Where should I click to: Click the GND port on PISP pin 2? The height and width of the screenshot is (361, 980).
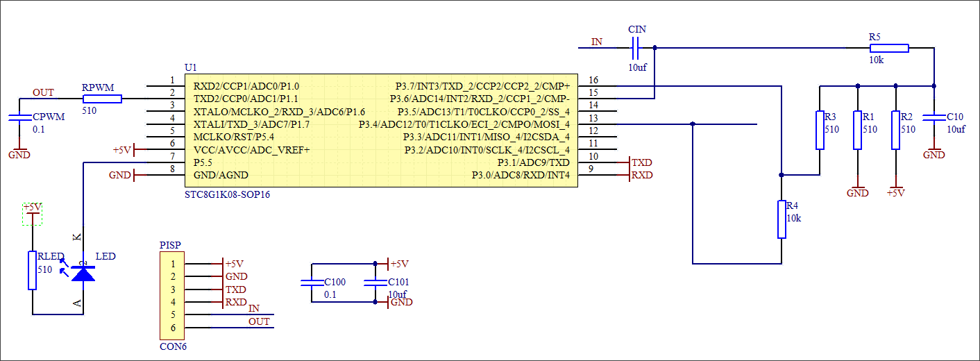tap(235, 276)
